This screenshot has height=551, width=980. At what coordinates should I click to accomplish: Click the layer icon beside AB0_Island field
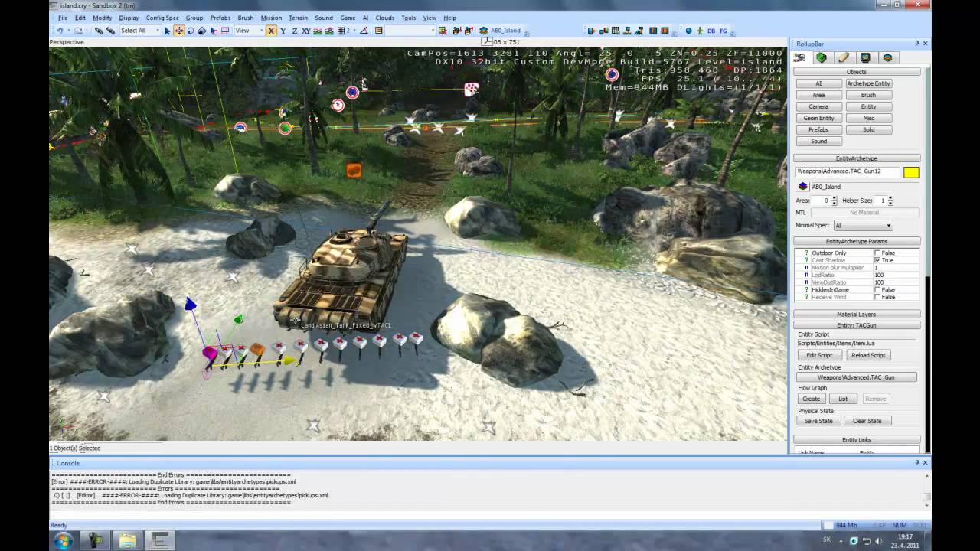click(x=802, y=186)
